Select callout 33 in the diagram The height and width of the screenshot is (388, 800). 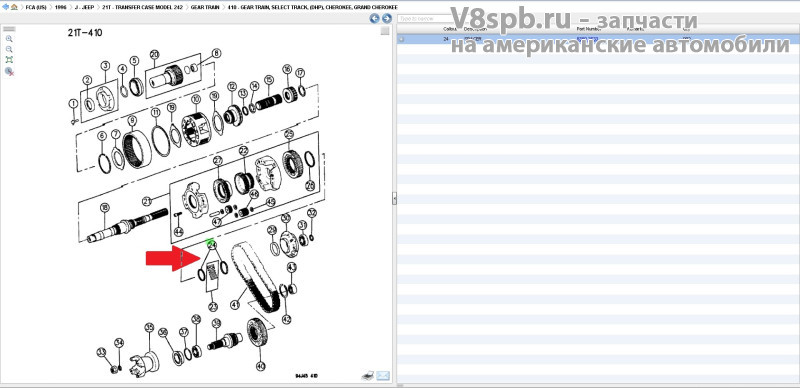click(x=101, y=352)
